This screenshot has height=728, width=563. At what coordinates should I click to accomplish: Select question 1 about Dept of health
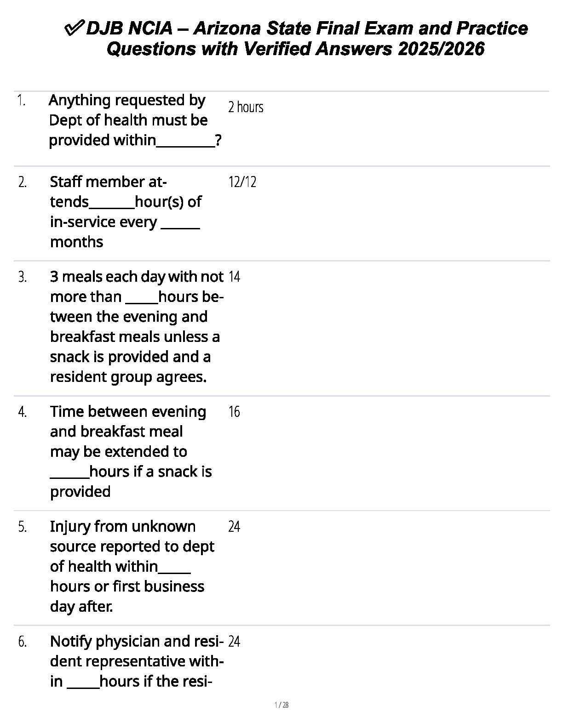133,120
